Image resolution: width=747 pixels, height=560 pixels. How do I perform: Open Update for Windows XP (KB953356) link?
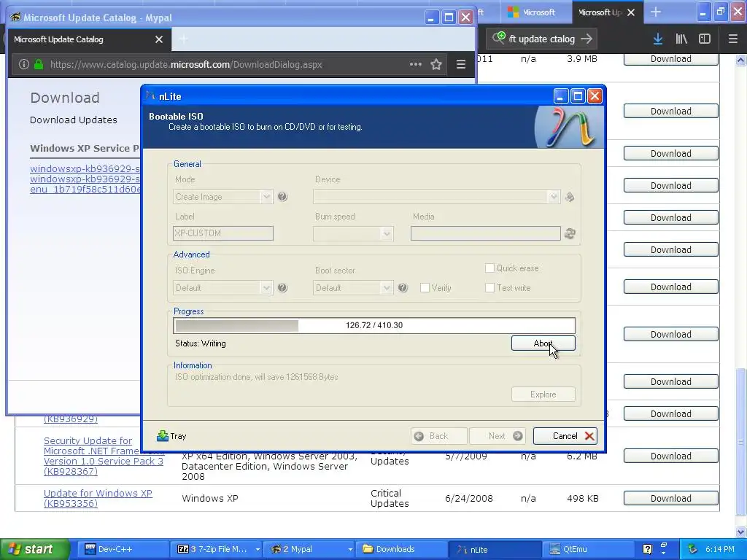98,498
